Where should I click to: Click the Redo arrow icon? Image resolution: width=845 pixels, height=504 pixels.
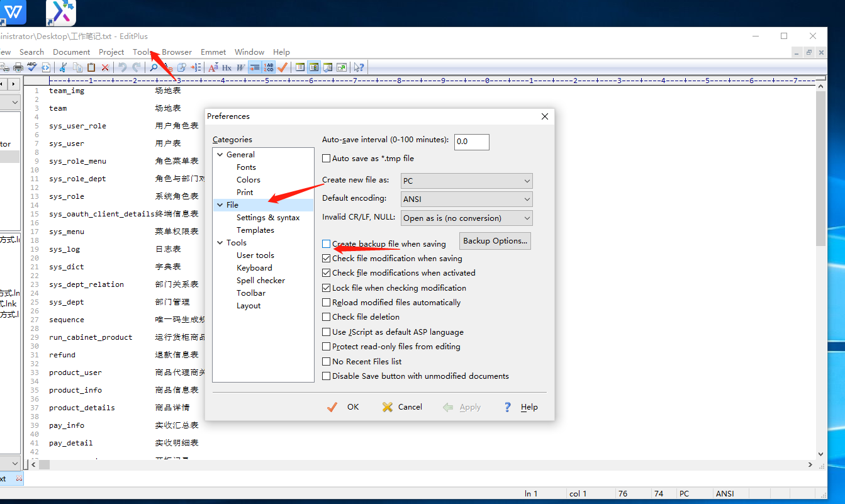click(x=137, y=67)
